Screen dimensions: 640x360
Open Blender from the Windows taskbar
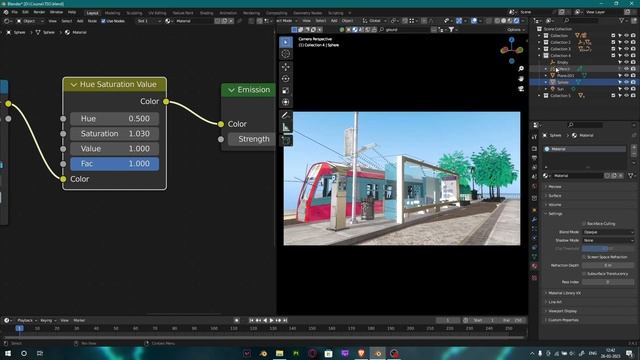378,353
